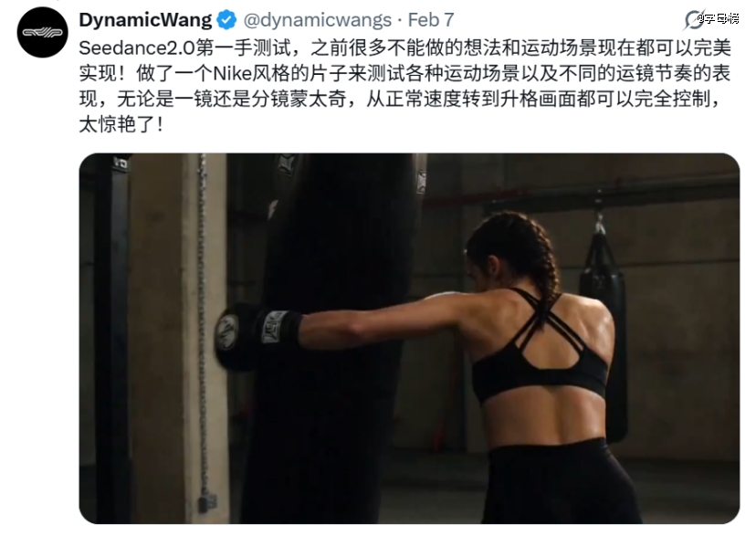
Task: Click the blue verified badge next to DynamicWang
Action: pos(226,20)
